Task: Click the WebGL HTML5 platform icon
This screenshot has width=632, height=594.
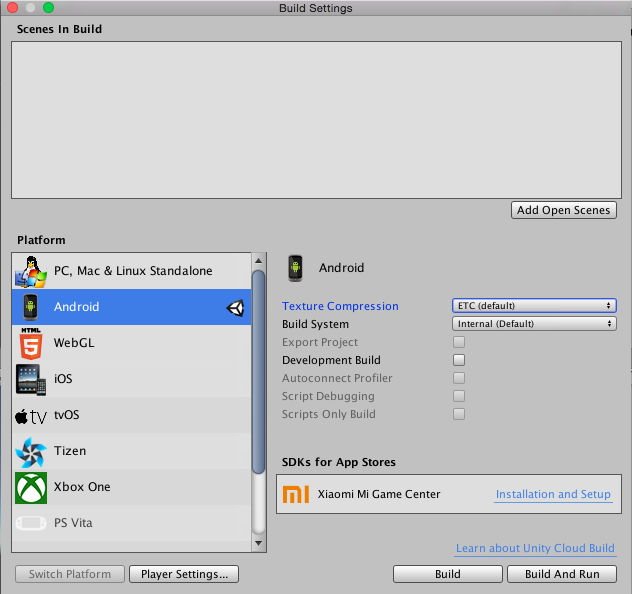Action: pos(31,343)
